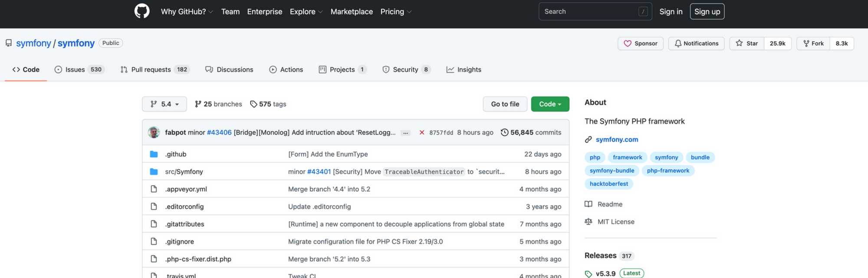
Task: Open the green Code dropdown
Action: click(550, 104)
